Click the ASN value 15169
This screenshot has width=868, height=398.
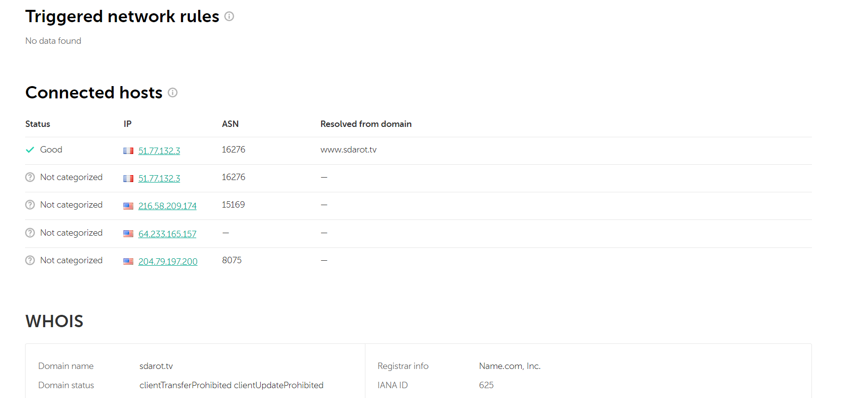(233, 205)
